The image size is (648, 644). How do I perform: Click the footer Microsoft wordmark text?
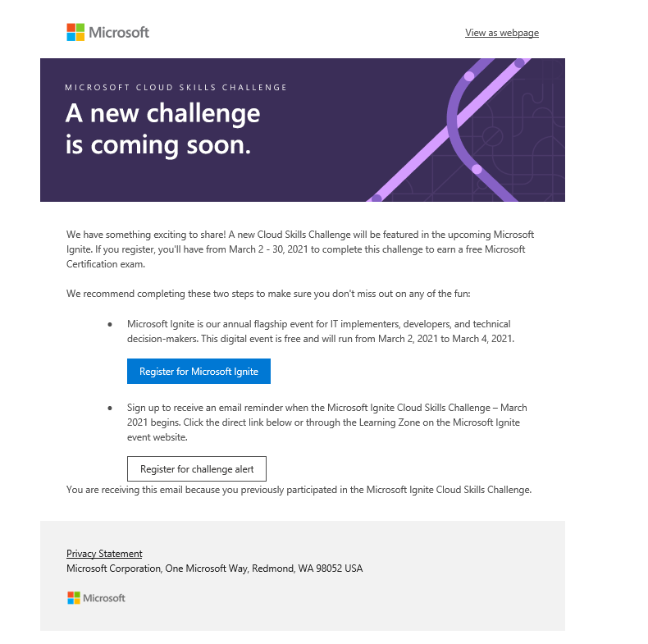point(103,598)
